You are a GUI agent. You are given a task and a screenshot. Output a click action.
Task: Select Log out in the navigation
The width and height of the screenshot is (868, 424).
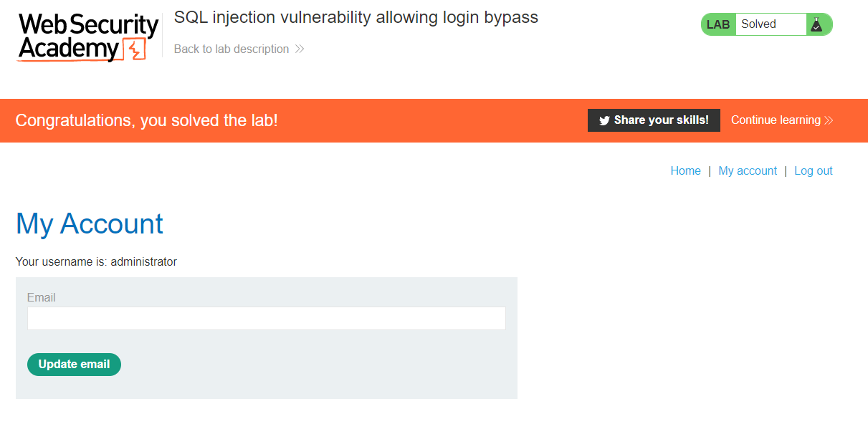(x=814, y=170)
